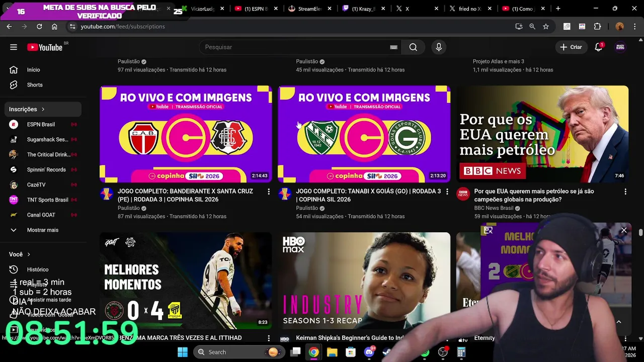This screenshot has height=362, width=644.
Task: Reload the page
Action: (x=39, y=27)
